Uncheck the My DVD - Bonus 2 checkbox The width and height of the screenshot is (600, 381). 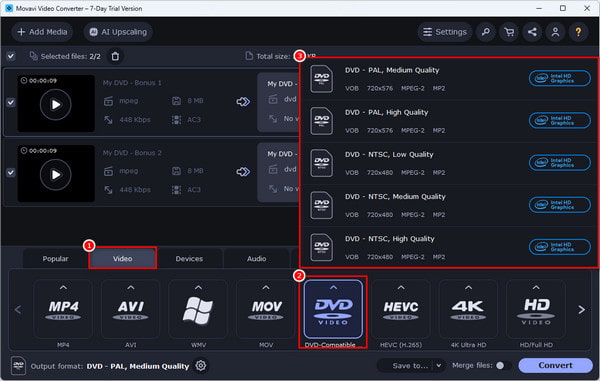[x=11, y=173]
